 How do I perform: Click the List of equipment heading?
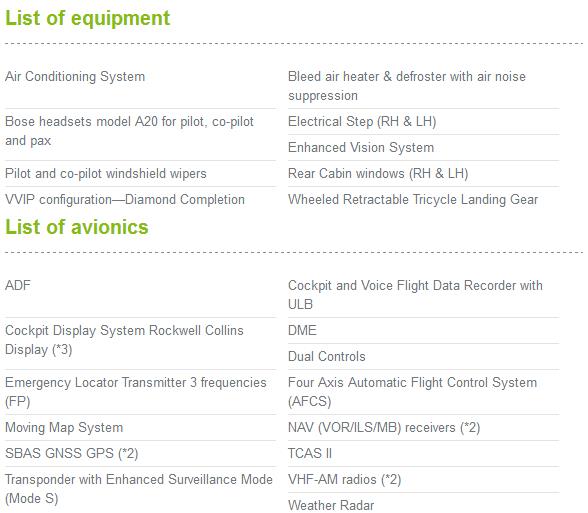coord(87,18)
